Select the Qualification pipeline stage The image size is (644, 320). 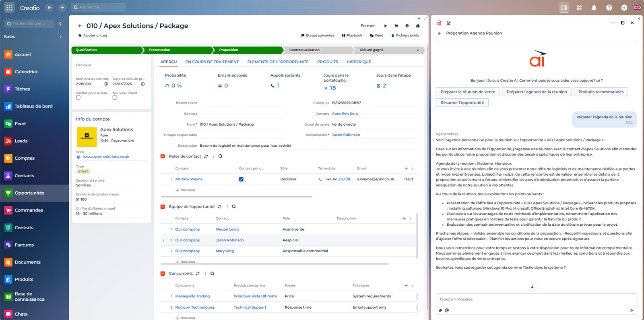107,50
